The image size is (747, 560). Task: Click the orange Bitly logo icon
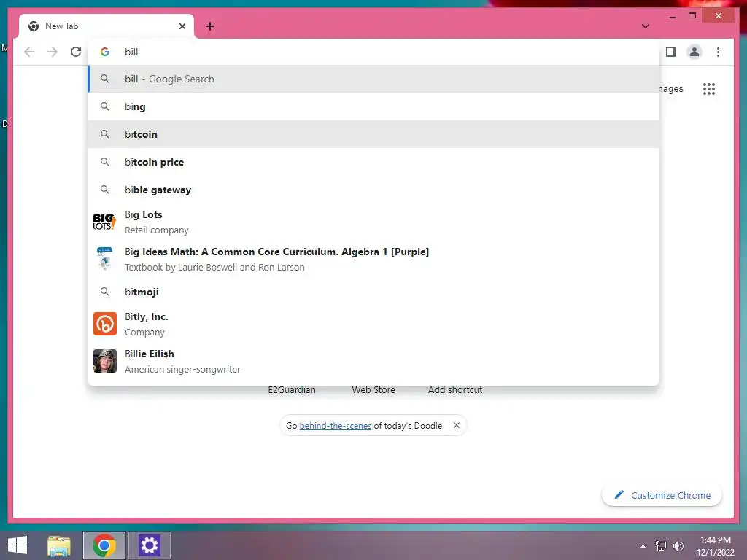105,324
